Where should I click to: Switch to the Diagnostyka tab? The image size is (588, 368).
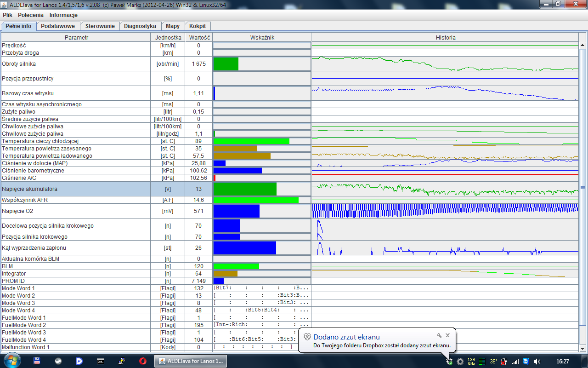point(140,26)
